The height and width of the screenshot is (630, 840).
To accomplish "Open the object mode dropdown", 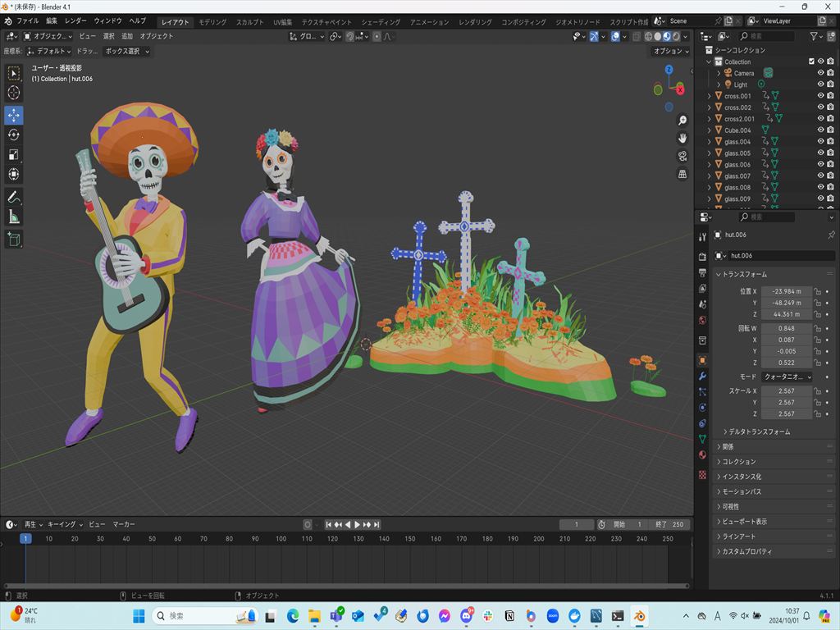I will tap(48, 36).
